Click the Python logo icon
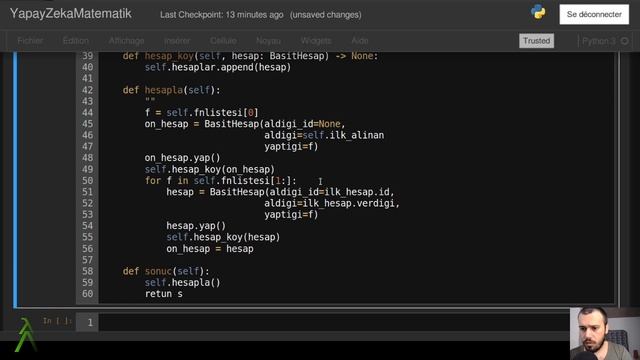Screen dimensions: 640x360 538,12
